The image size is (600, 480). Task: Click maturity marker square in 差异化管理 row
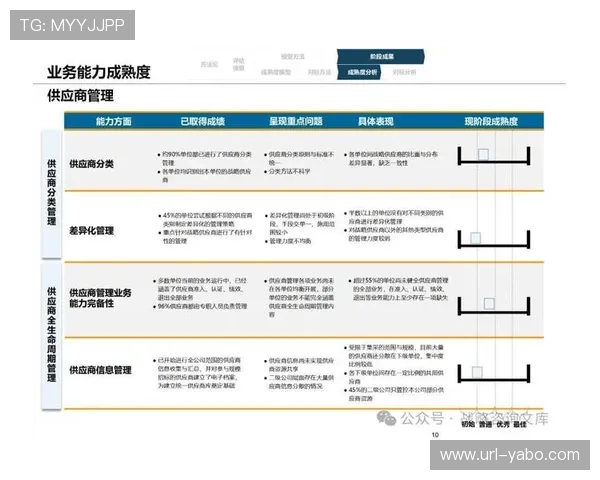(x=477, y=237)
